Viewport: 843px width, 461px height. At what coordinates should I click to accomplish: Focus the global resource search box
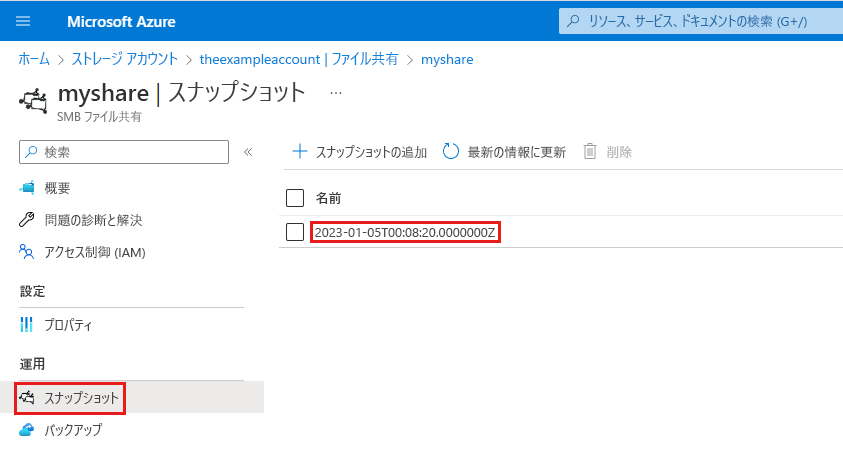pos(701,21)
